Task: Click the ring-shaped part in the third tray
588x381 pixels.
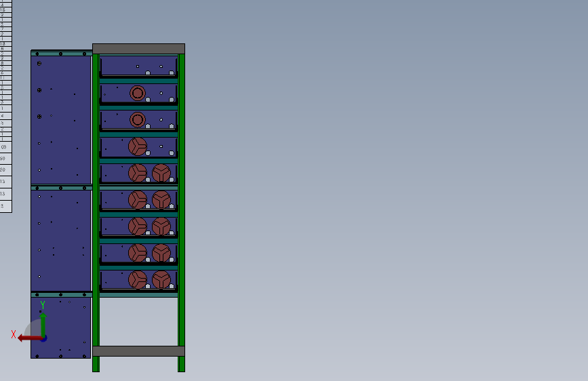Action: point(138,120)
